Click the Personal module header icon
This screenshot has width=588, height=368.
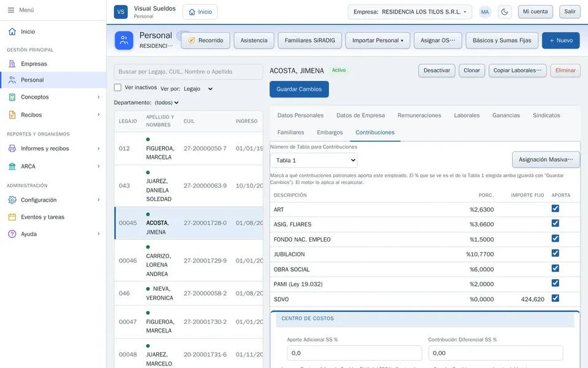point(124,40)
